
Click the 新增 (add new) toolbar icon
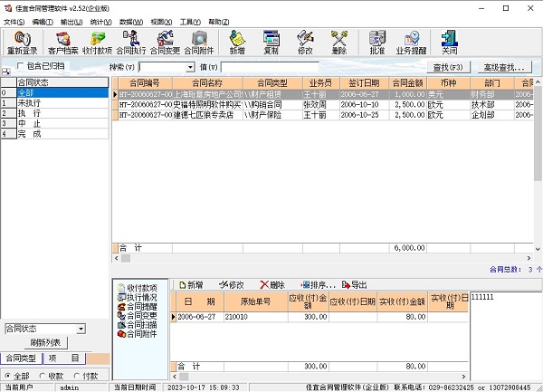coord(237,42)
